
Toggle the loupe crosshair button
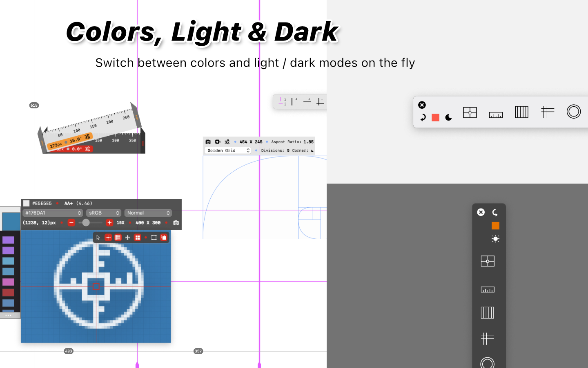(x=108, y=238)
